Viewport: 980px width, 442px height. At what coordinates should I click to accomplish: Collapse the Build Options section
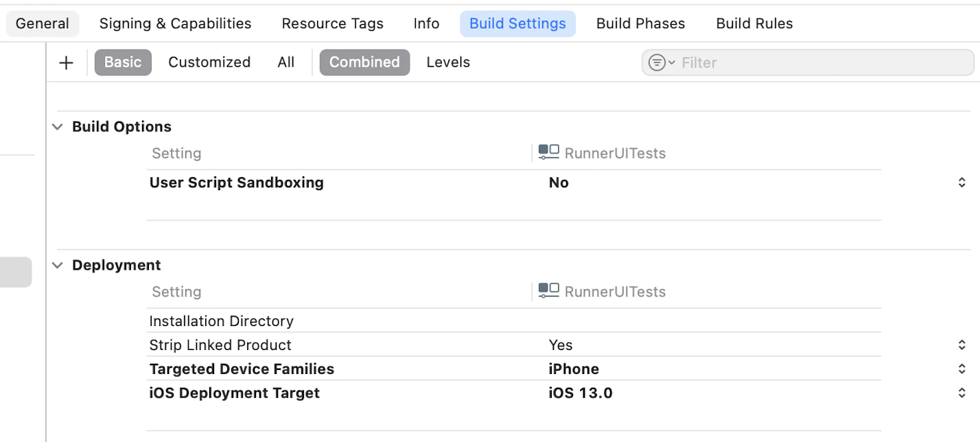tap(57, 126)
